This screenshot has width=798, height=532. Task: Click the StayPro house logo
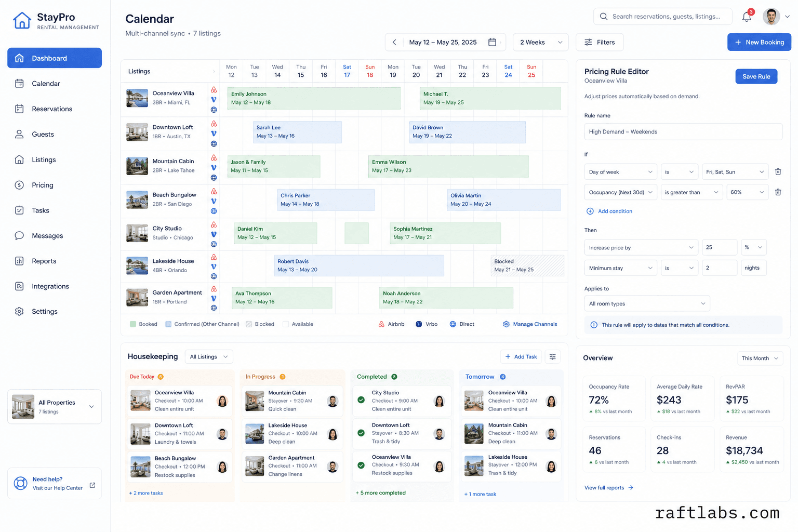tap(22, 20)
